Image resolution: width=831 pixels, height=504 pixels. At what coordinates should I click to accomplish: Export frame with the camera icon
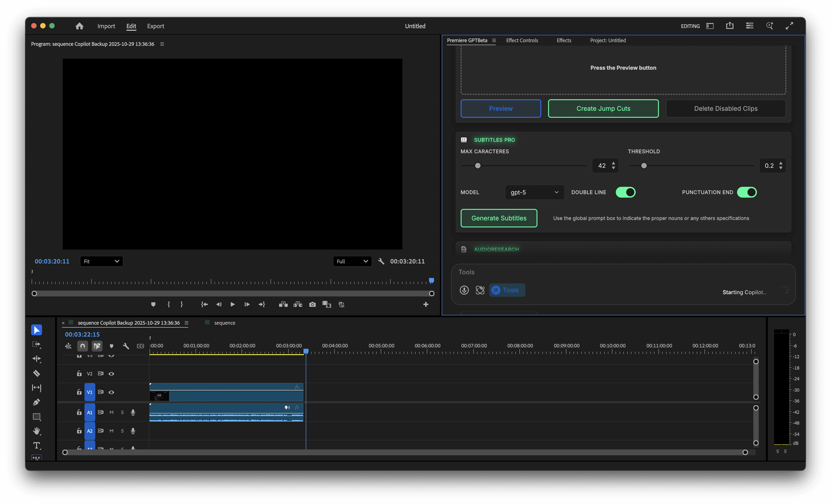pyautogui.click(x=312, y=305)
